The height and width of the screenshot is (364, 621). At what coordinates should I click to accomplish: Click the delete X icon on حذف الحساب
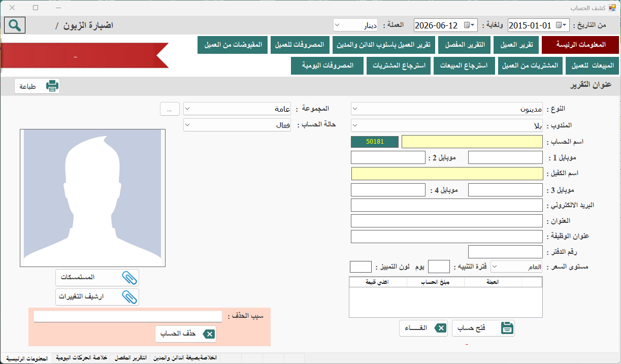[x=209, y=334]
